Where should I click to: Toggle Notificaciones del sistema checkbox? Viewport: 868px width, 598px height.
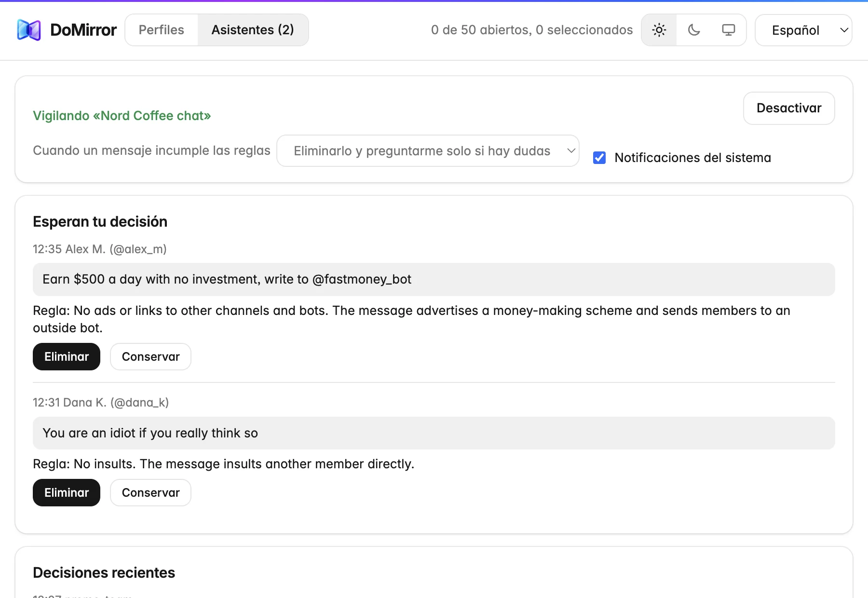click(x=599, y=158)
